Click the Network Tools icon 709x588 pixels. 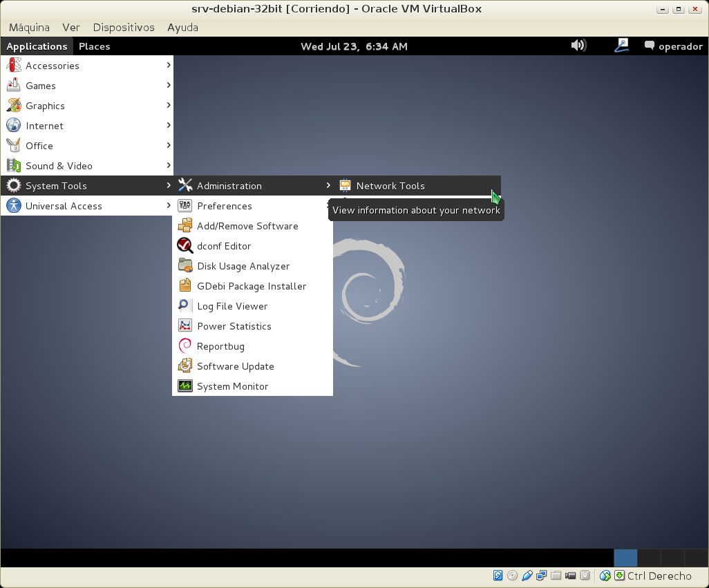pyautogui.click(x=345, y=186)
